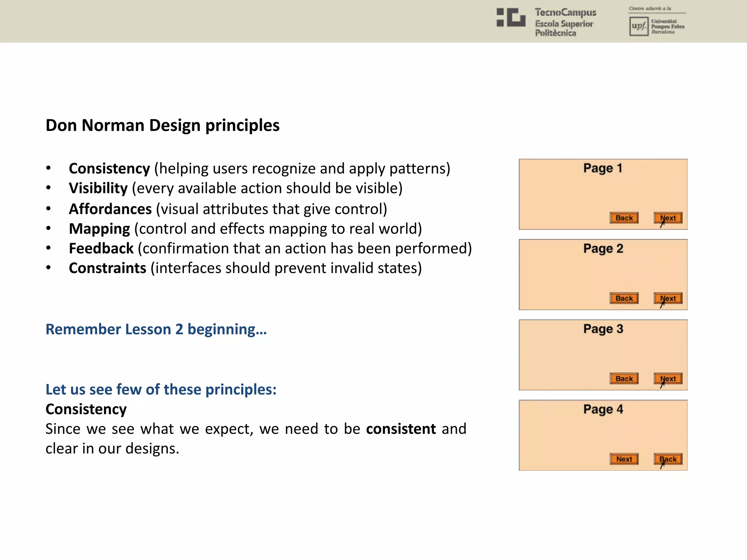Click the Centre adscrit a la caption
This screenshot has height=560, width=747.
[x=650, y=8]
